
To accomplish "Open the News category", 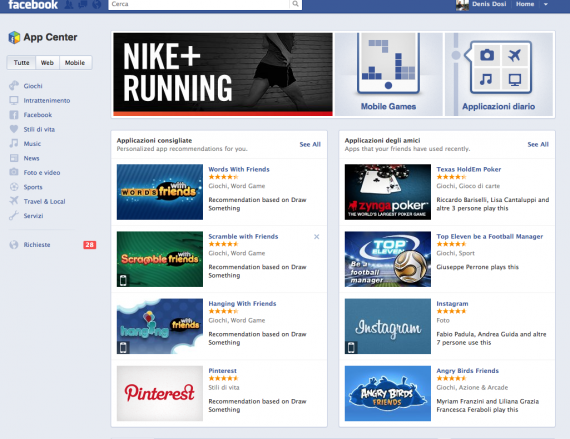I will tap(31, 158).
